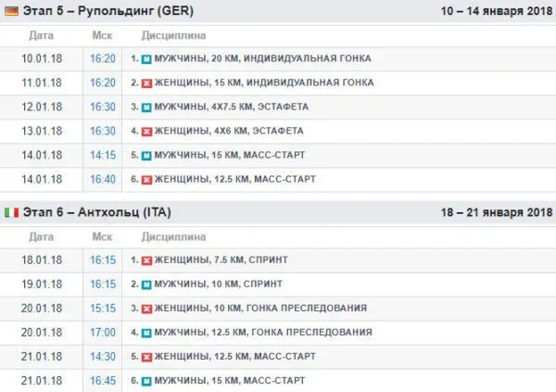The height and width of the screenshot is (392, 556).
Task: Select start time 14:15 on 14.01.18
Action: coord(103,155)
